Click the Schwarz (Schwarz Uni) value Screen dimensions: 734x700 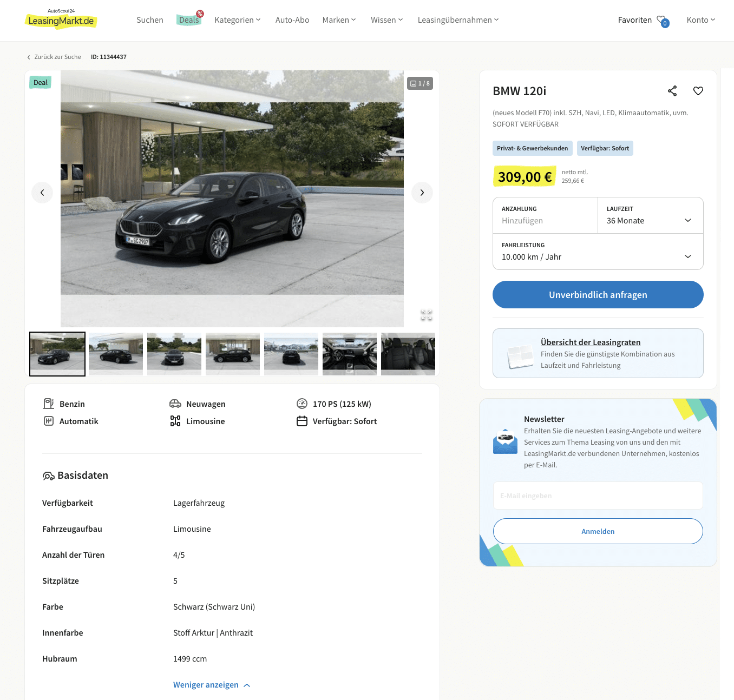point(214,607)
